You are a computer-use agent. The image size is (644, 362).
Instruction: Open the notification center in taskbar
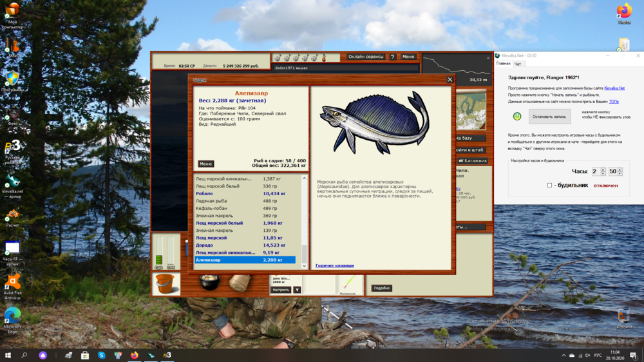tap(634, 356)
